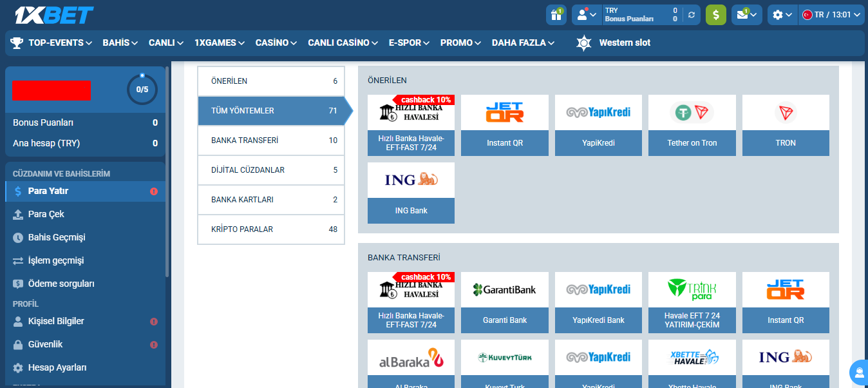Click the red alert icon beside Para Yatır
This screenshot has width=868, height=388.
154,191
